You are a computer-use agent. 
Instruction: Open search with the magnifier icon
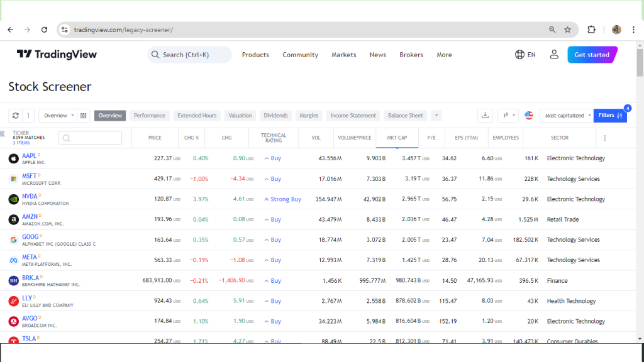pyautogui.click(x=155, y=55)
